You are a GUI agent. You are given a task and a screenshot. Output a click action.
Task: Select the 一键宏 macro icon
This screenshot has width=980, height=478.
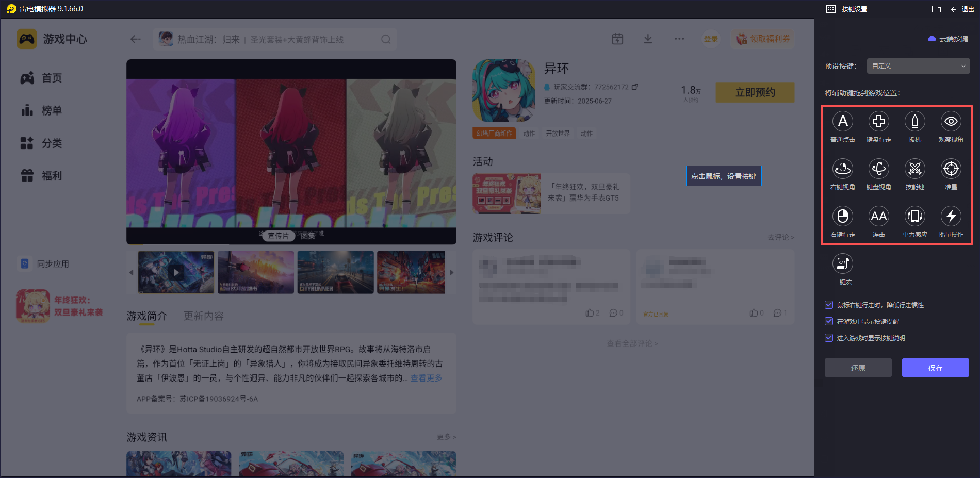point(843,264)
